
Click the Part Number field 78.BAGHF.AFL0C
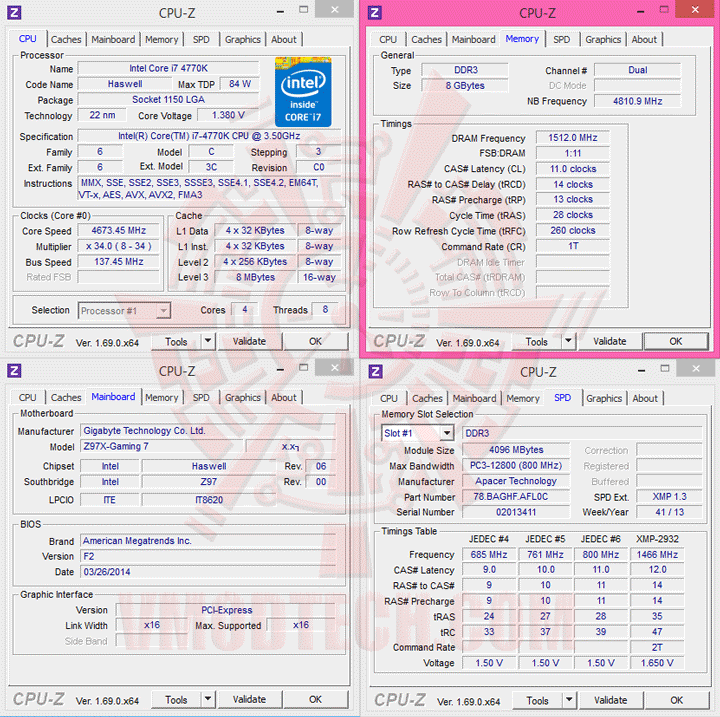[516, 497]
